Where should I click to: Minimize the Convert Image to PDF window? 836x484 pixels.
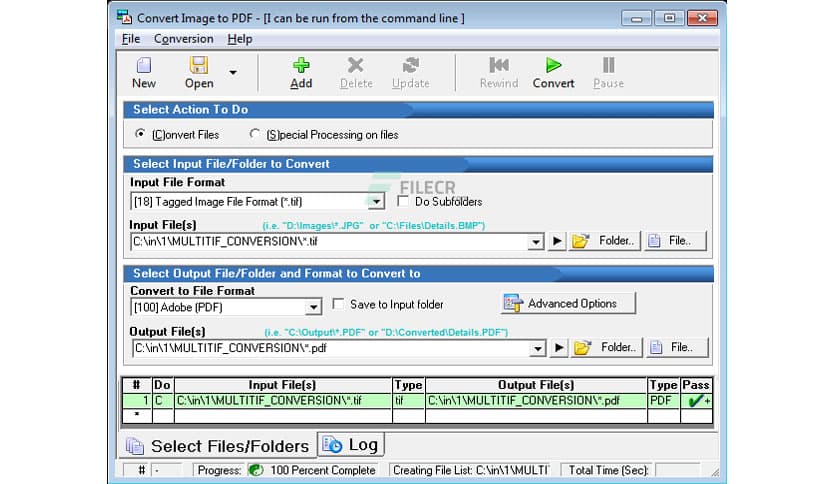[636, 18]
